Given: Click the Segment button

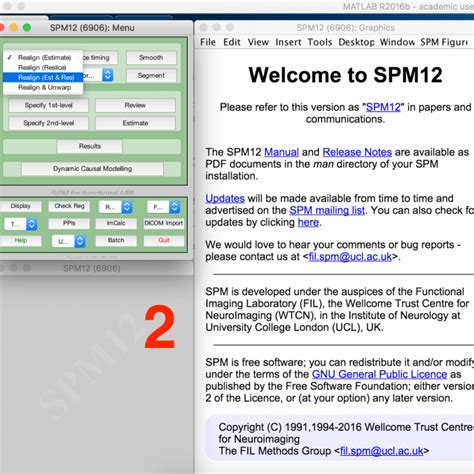Looking at the screenshot, I should pyautogui.click(x=151, y=76).
